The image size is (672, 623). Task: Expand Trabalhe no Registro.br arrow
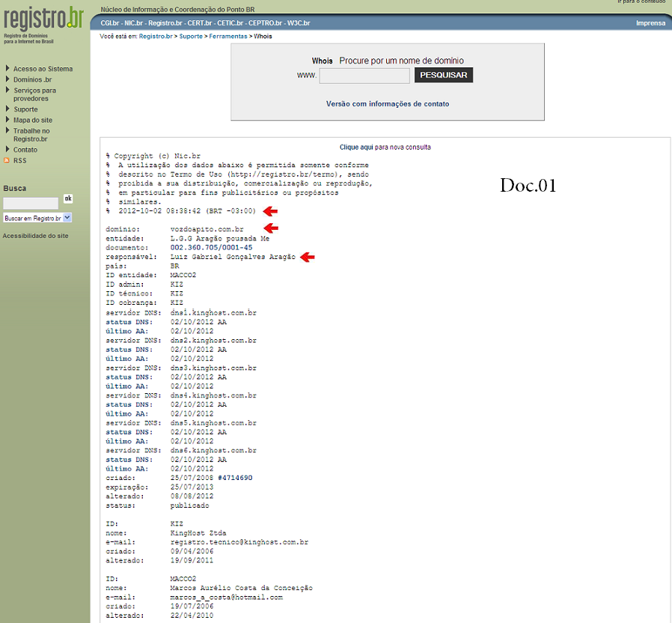[7, 130]
